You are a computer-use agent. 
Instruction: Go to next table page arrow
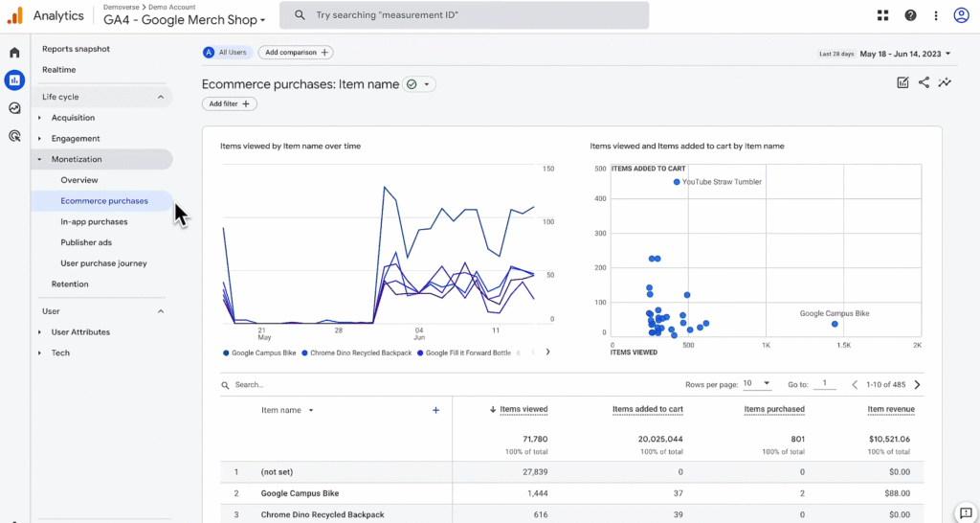(x=918, y=385)
